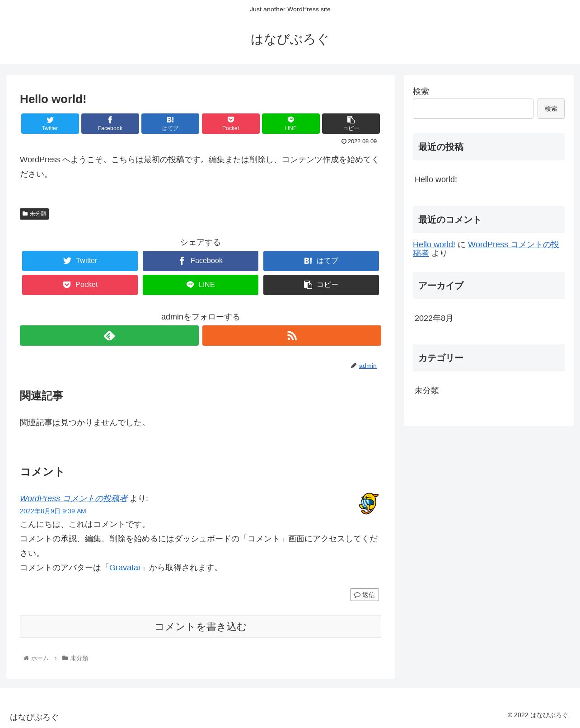Click the © 2022 はなびぶろぐ. copyright text
580x728 pixels.
coord(539,715)
